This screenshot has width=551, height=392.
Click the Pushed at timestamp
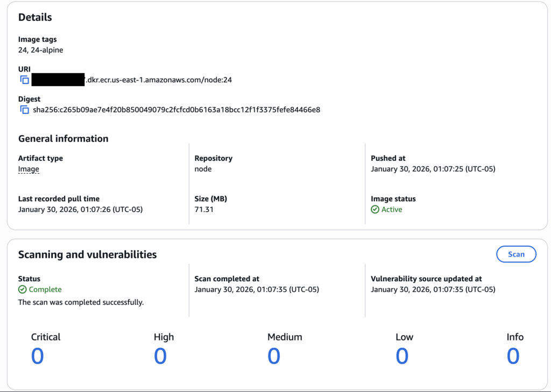click(433, 169)
